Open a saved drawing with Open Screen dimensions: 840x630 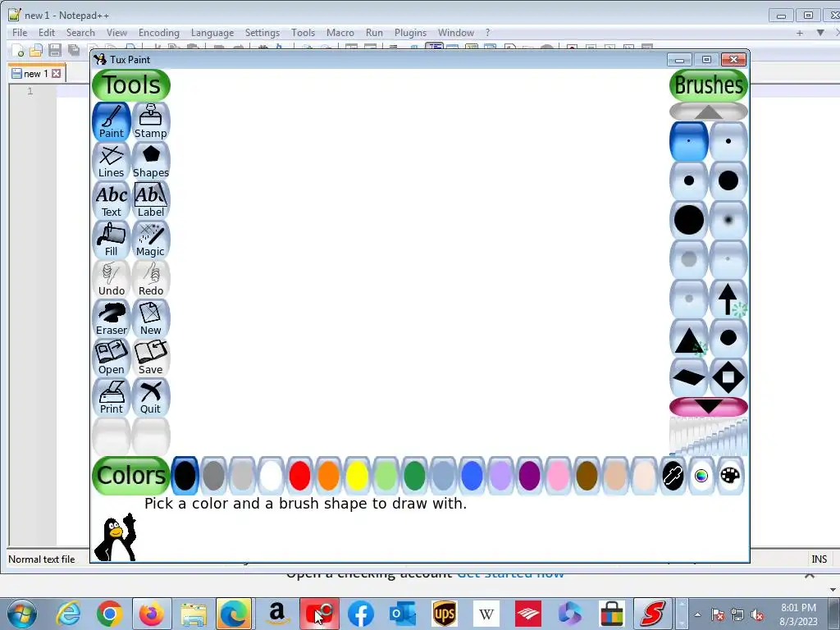tap(112, 358)
